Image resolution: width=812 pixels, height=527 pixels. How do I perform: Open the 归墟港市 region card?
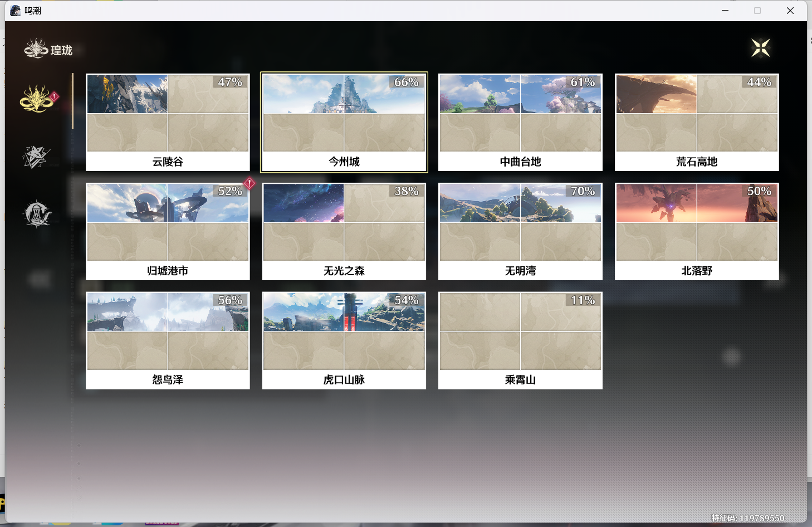(168, 231)
